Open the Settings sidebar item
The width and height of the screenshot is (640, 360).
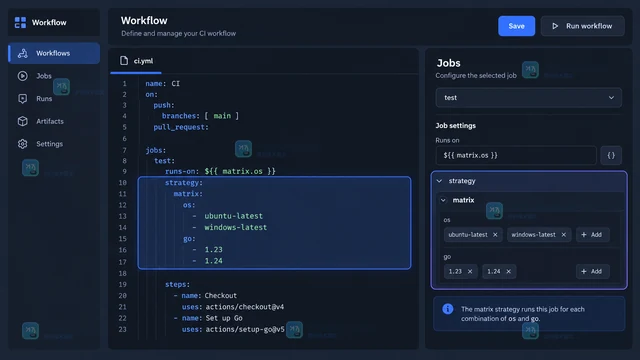tap(54, 144)
